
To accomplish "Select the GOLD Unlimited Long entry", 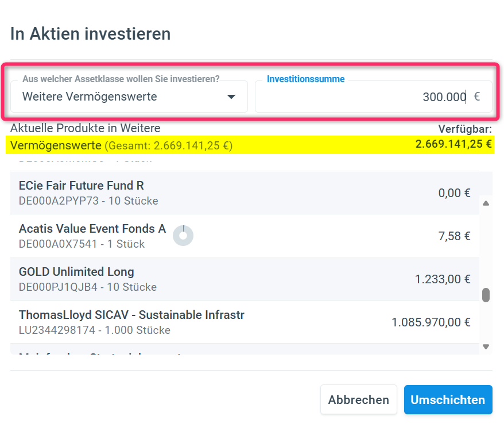I will 245,279.
